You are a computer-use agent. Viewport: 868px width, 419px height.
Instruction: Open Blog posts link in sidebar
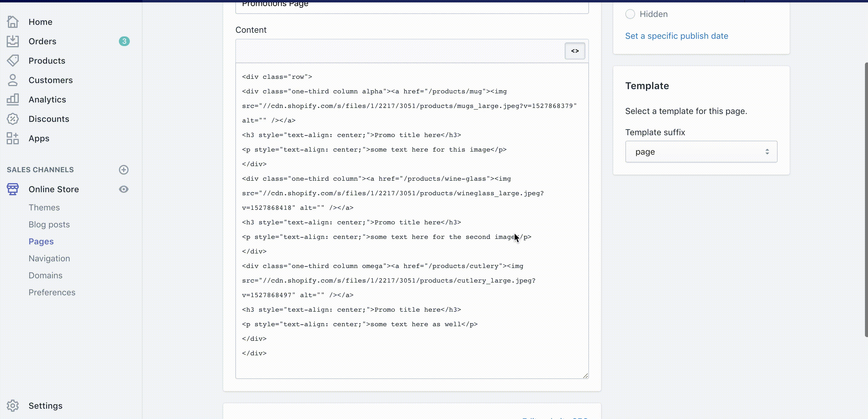pos(49,225)
